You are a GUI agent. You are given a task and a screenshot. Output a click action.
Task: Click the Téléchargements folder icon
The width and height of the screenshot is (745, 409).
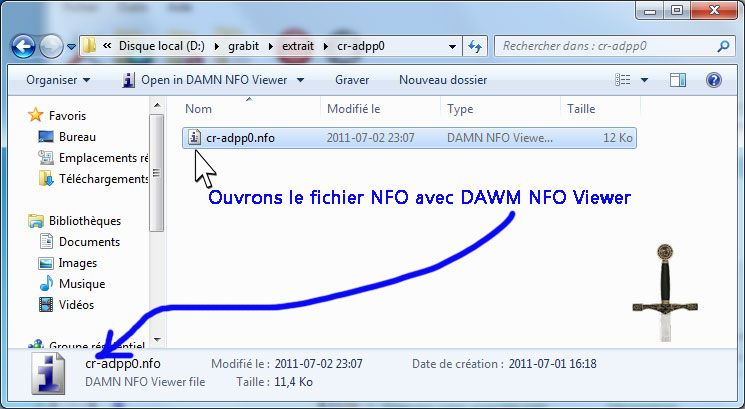pyautogui.click(x=46, y=178)
